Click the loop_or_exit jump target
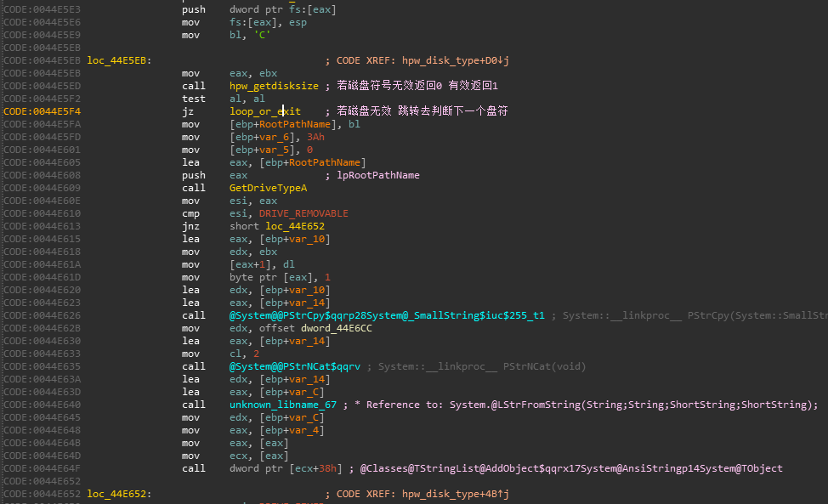This screenshot has height=504, width=828. pos(265,111)
